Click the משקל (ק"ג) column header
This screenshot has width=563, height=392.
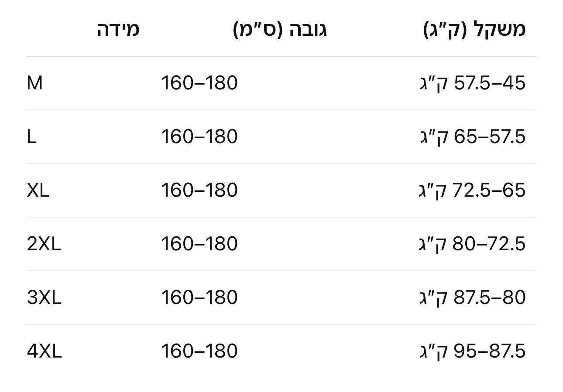(x=474, y=30)
